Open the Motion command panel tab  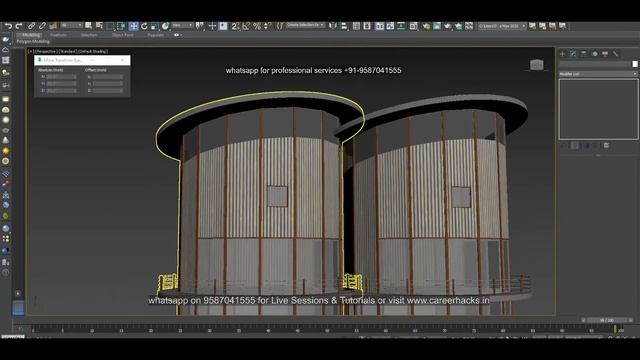coord(595,54)
